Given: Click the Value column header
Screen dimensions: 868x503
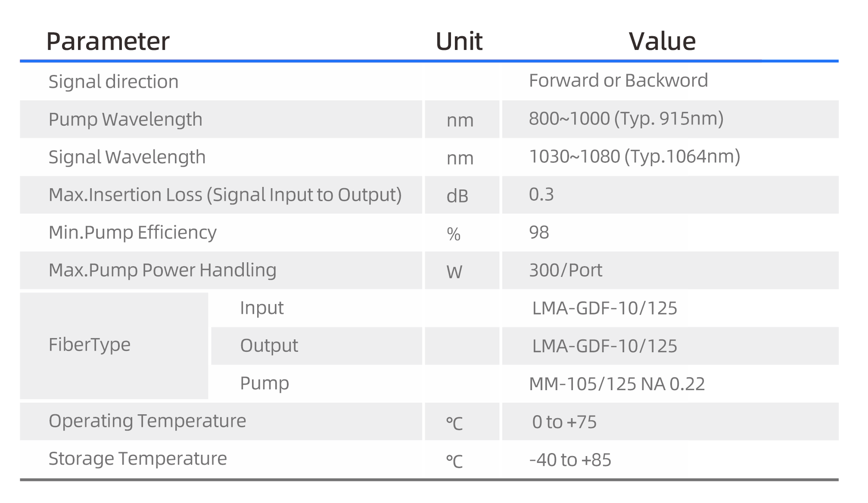Looking at the screenshot, I should (662, 42).
